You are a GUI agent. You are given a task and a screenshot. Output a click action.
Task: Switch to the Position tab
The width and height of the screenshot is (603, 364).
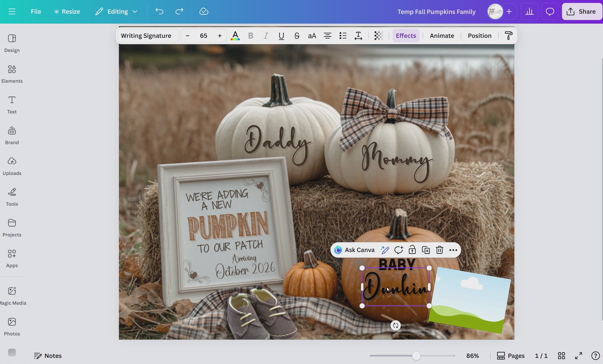(479, 36)
